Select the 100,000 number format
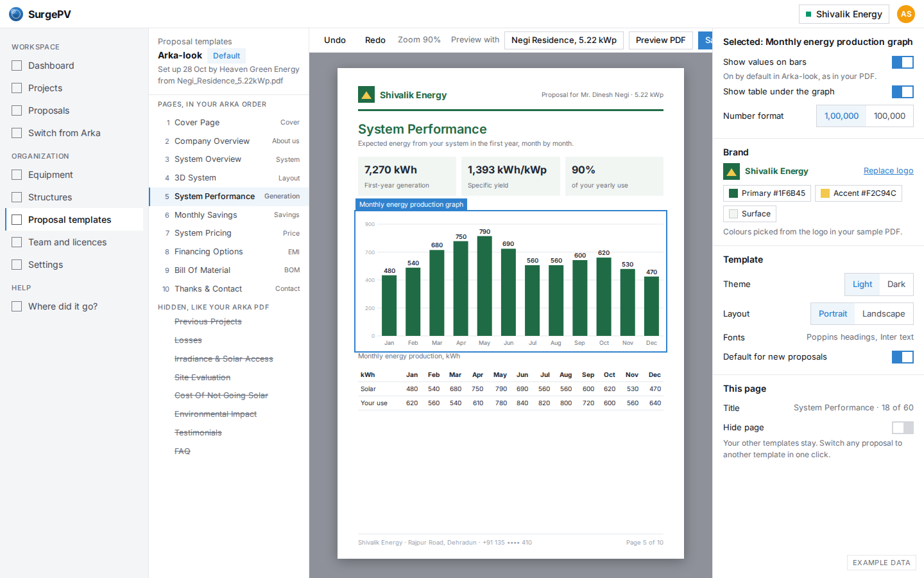924x578 pixels. tap(889, 116)
